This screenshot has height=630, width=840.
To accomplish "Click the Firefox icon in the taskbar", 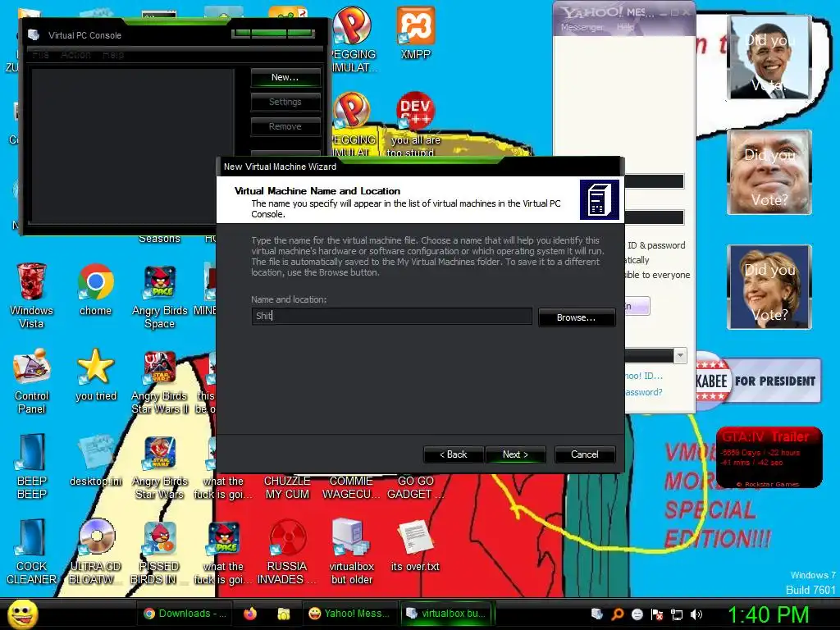I will pyautogui.click(x=250, y=614).
